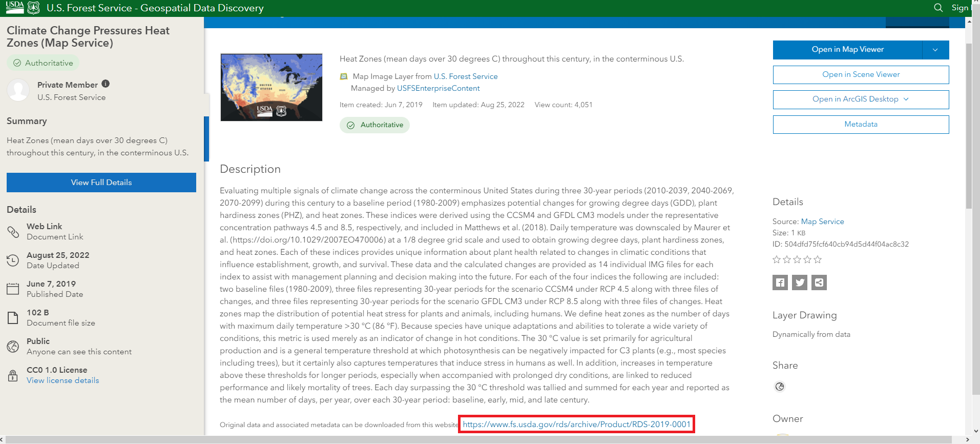Click the Dynamically from data text
Image resolution: width=980 pixels, height=444 pixels.
click(x=811, y=334)
